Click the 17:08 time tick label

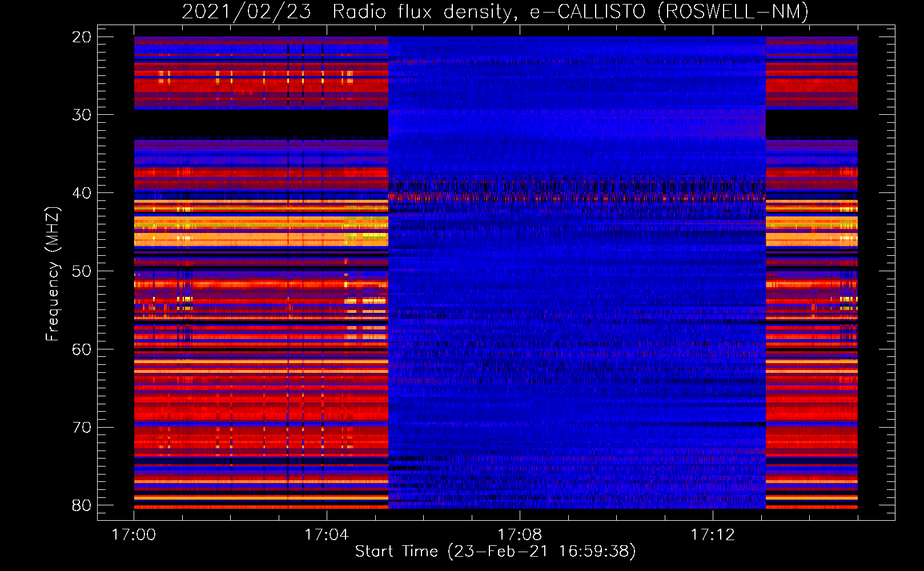pyautogui.click(x=520, y=535)
